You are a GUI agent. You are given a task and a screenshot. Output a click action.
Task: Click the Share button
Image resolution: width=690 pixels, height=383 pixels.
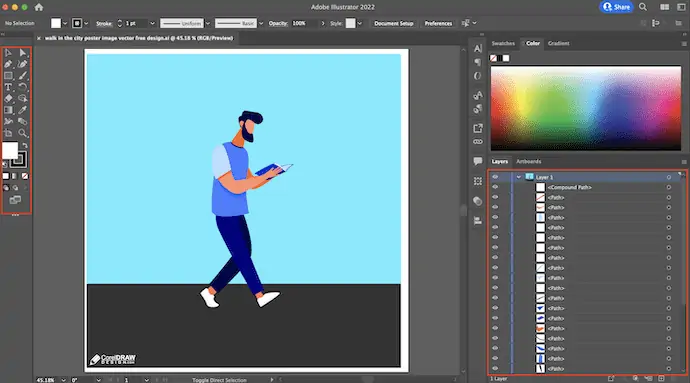point(616,7)
